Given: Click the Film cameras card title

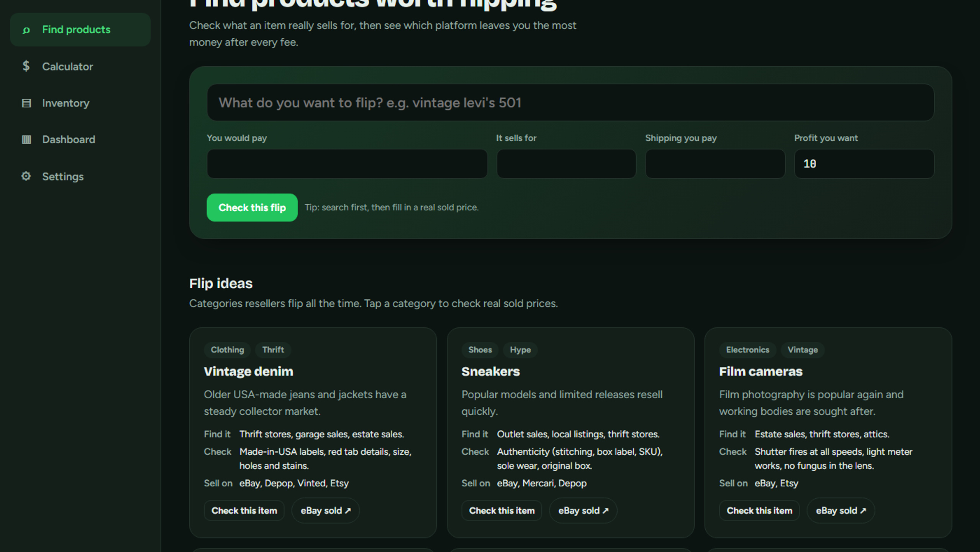Looking at the screenshot, I should (760, 371).
